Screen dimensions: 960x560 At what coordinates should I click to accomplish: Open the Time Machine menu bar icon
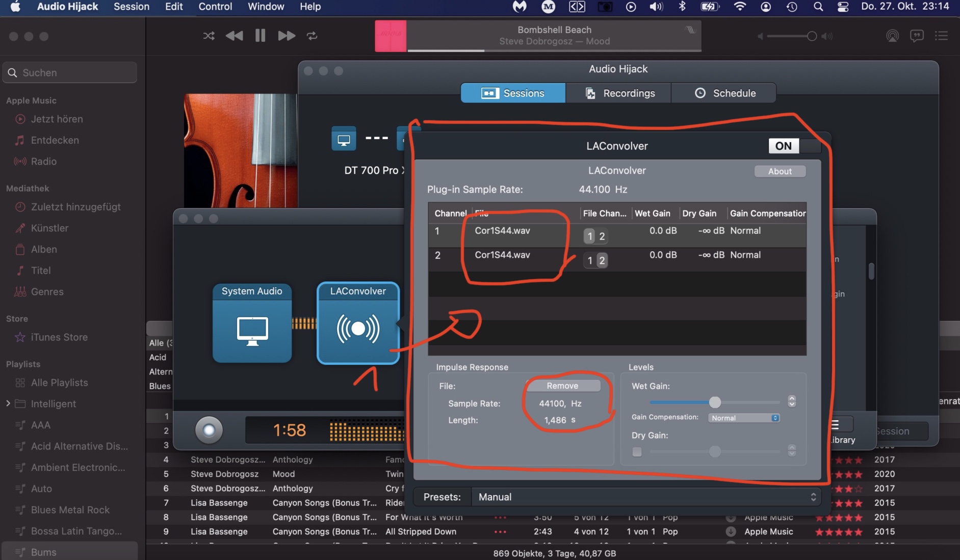coord(791,7)
